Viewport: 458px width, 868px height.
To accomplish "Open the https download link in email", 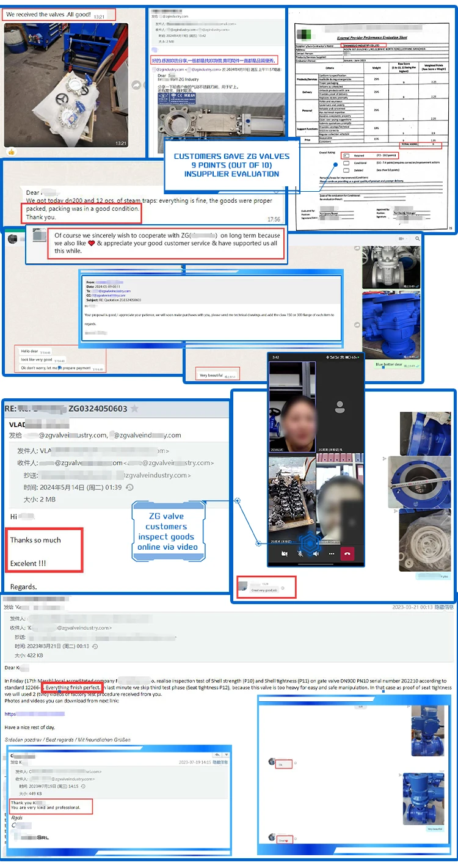I will tap(35, 713).
